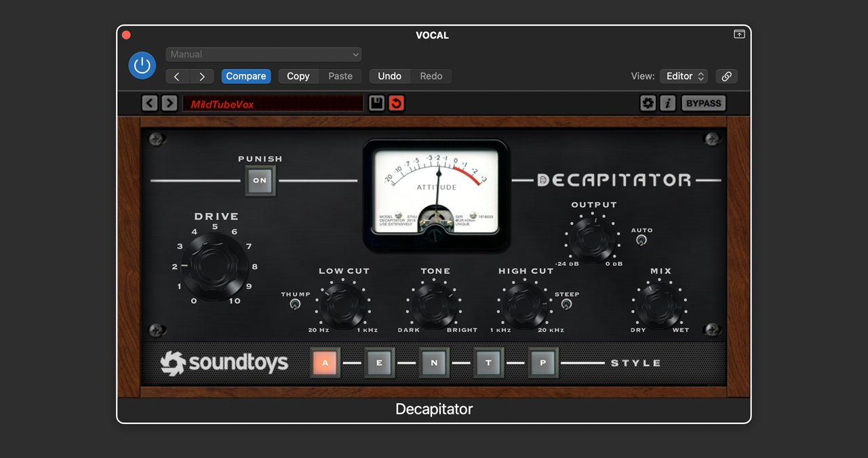
Task: Open the Manual preset dropdown
Action: 264,54
